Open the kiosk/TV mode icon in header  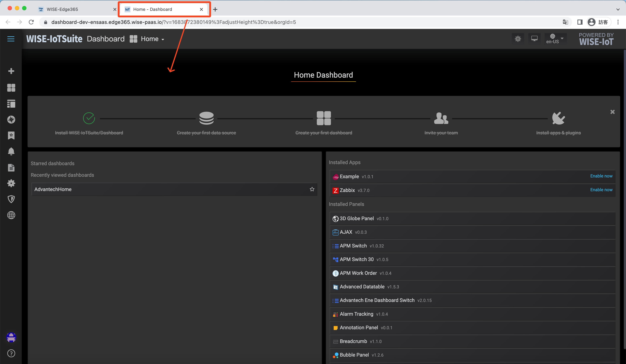[534, 39]
